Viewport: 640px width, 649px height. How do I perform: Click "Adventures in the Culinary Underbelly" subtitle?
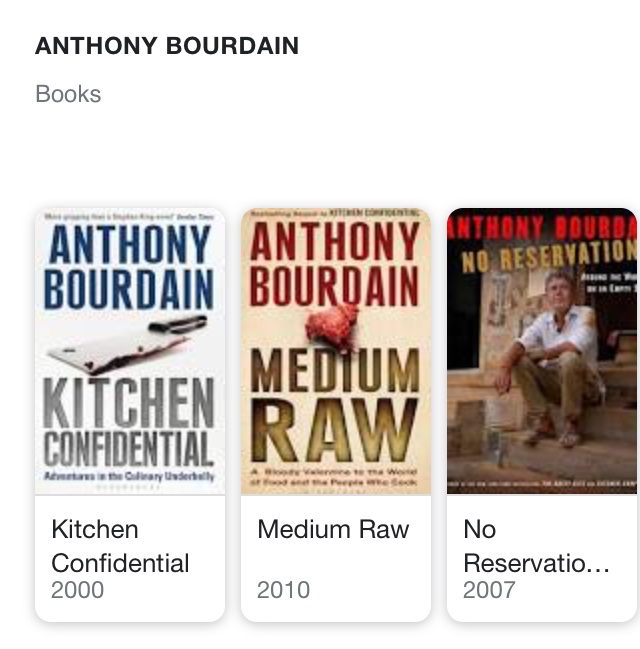[130, 477]
